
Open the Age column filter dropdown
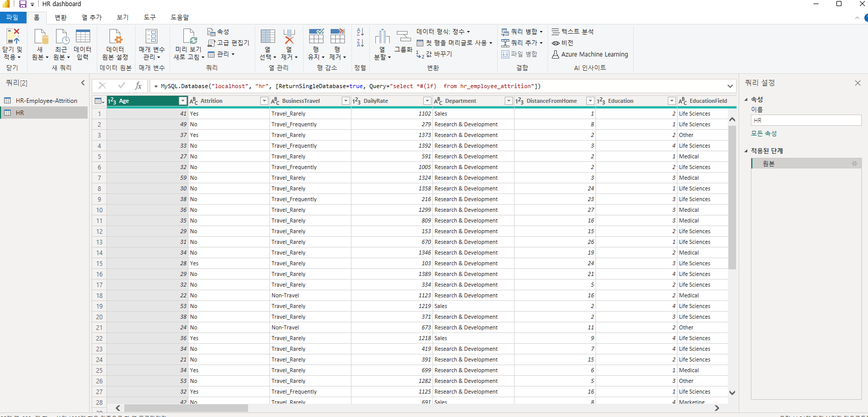tap(183, 101)
